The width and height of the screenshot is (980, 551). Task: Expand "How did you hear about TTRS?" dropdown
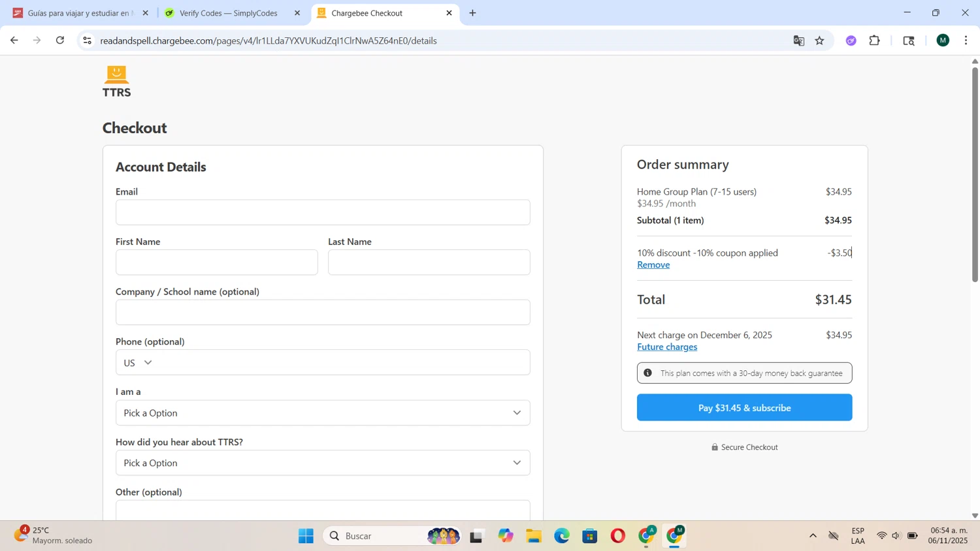[x=323, y=463]
